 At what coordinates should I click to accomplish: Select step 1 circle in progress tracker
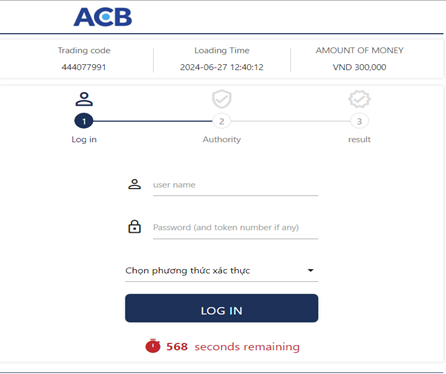[84, 121]
